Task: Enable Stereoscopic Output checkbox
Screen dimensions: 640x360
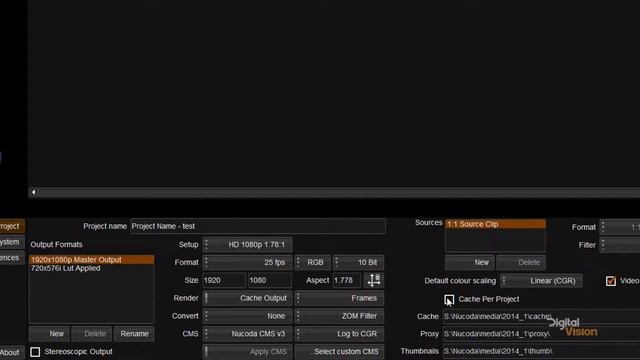Action: 36,352
